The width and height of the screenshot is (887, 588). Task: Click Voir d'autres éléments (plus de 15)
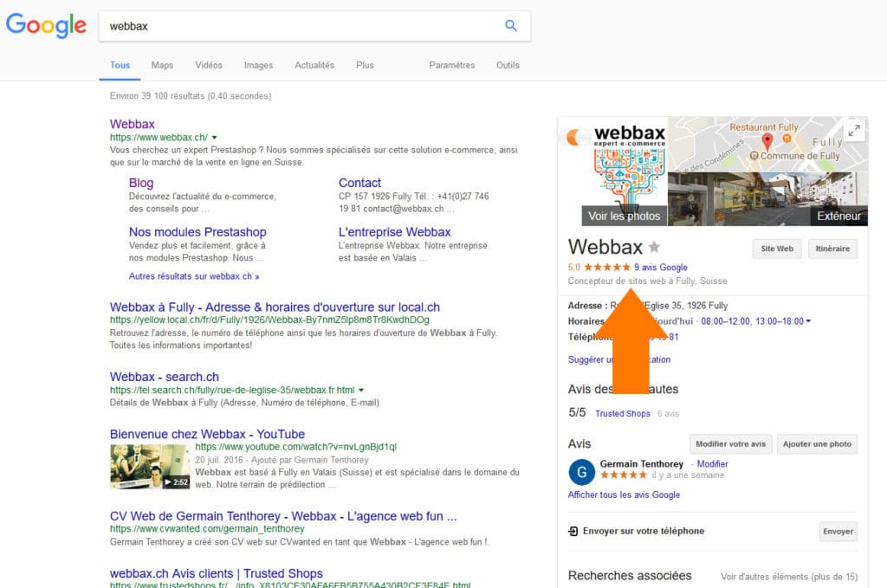click(789, 577)
